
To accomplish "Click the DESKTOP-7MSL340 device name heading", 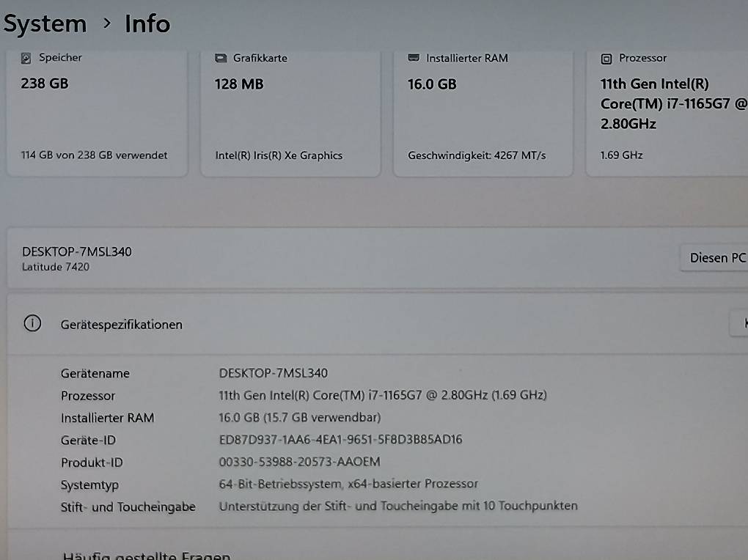I will point(75,251).
